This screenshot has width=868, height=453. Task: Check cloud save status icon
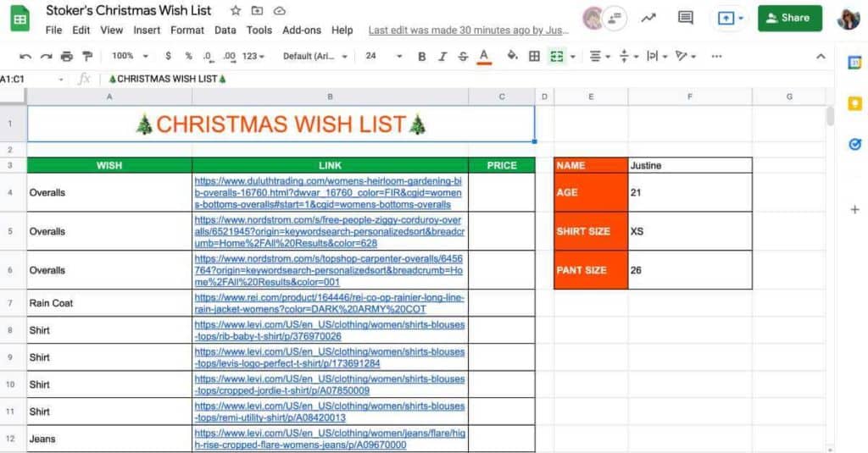280,10
